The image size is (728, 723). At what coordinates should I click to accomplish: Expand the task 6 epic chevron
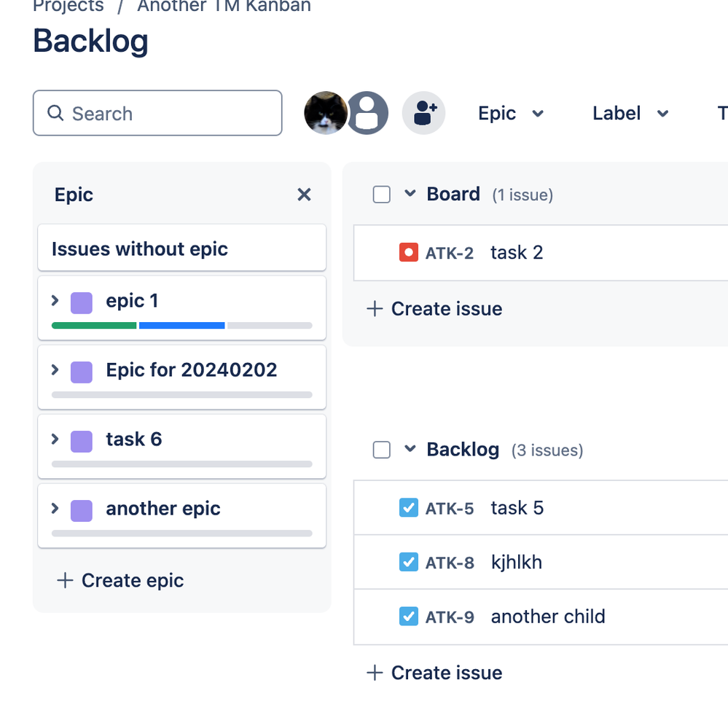[x=55, y=439]
